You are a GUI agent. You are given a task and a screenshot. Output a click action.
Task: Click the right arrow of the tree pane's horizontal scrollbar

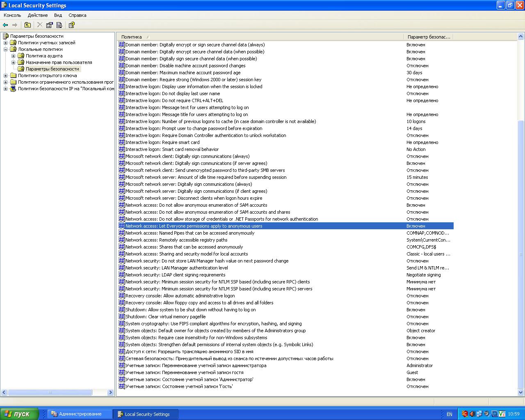pyautogui.click(x=110, y=393)
